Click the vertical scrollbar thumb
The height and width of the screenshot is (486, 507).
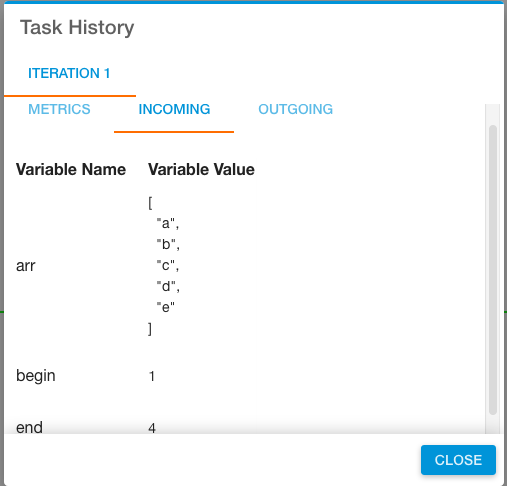pyautogui.click(x=493, y=270)
